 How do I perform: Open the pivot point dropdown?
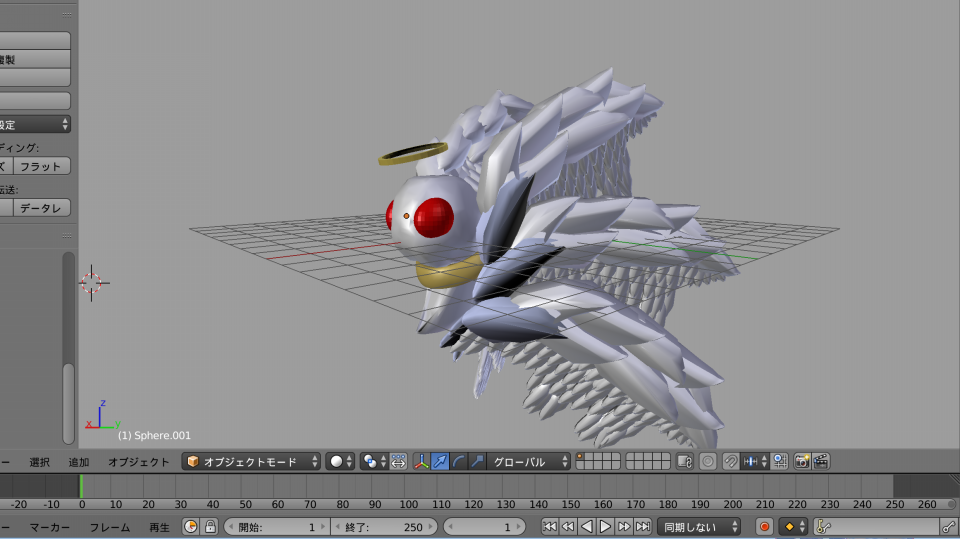click(x=374, y=461)
